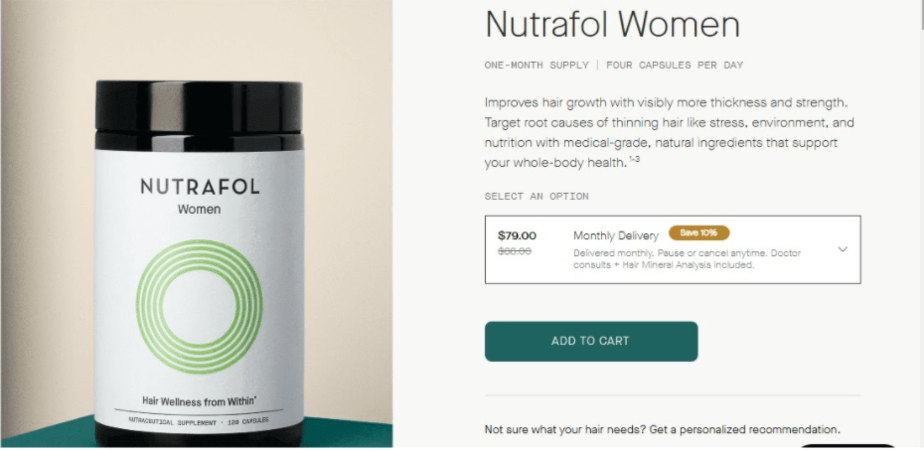Click the gold Save 10% badge
This screenshot has height=451, width=924.
point(699,233)
